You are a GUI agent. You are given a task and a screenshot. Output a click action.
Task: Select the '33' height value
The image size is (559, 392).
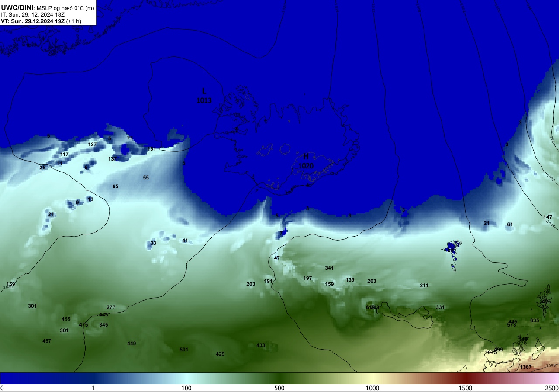153,243
